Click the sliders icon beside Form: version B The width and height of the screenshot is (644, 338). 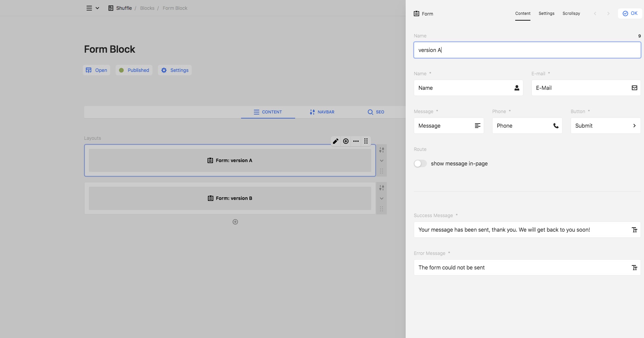[382, 188]
